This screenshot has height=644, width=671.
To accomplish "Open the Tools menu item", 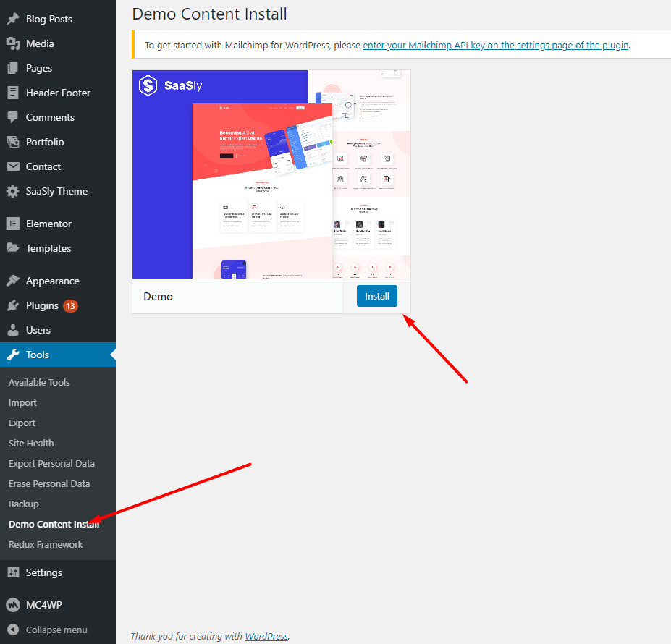I will tap(58, 355).
